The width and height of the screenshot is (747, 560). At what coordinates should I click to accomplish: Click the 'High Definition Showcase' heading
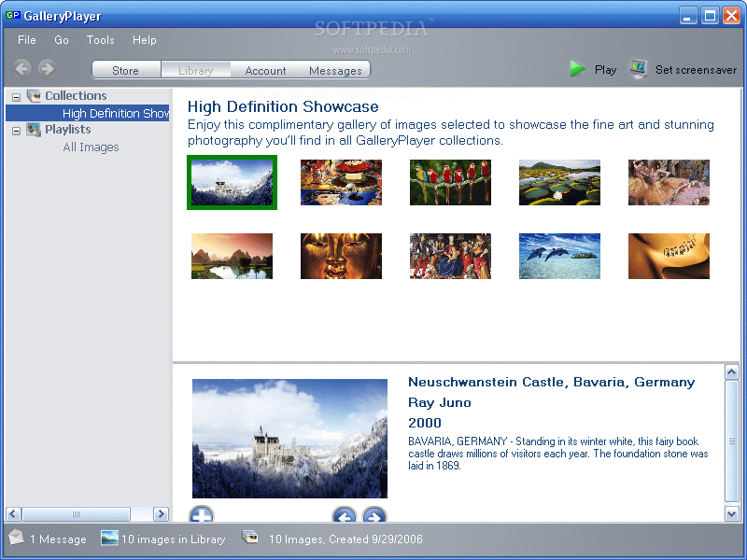pyautogui.click(x=283, y=106)
